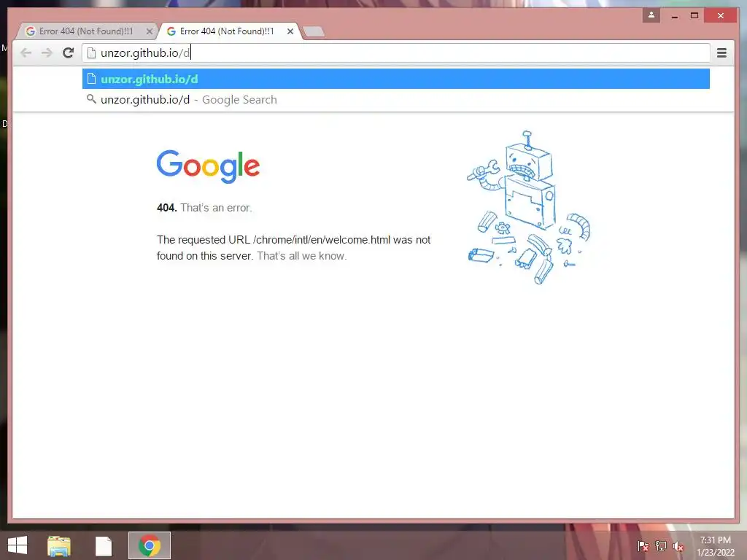Image resolution: width=747 pixels, height=560 pixels.
Task: Open the Chrome user profile button
Action: (651, 15)
